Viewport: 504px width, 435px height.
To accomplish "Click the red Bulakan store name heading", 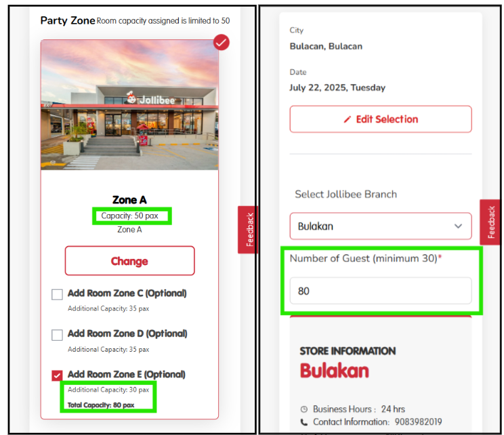I will pyautogui.click(x=334, y=371).
